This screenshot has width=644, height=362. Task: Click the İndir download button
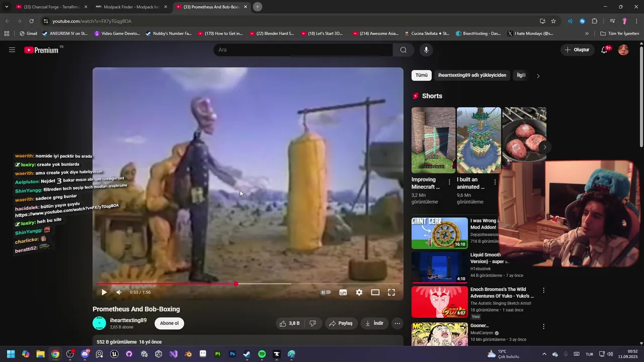(x=374, y=323)
